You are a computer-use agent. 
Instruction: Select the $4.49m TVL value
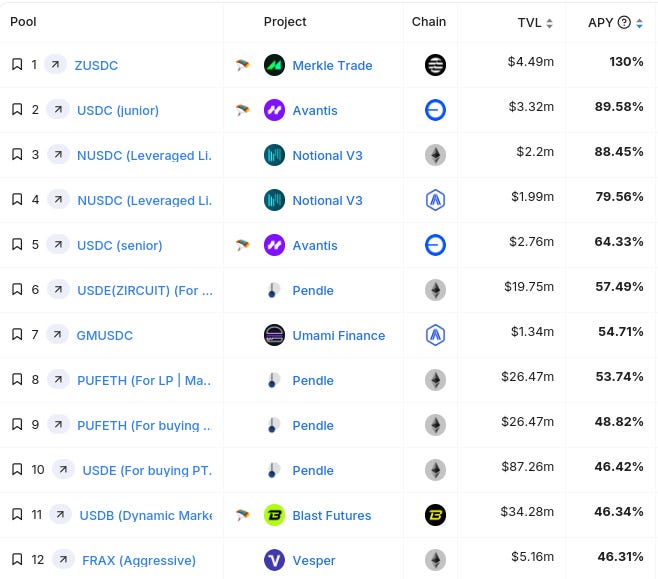coord(531,62)
